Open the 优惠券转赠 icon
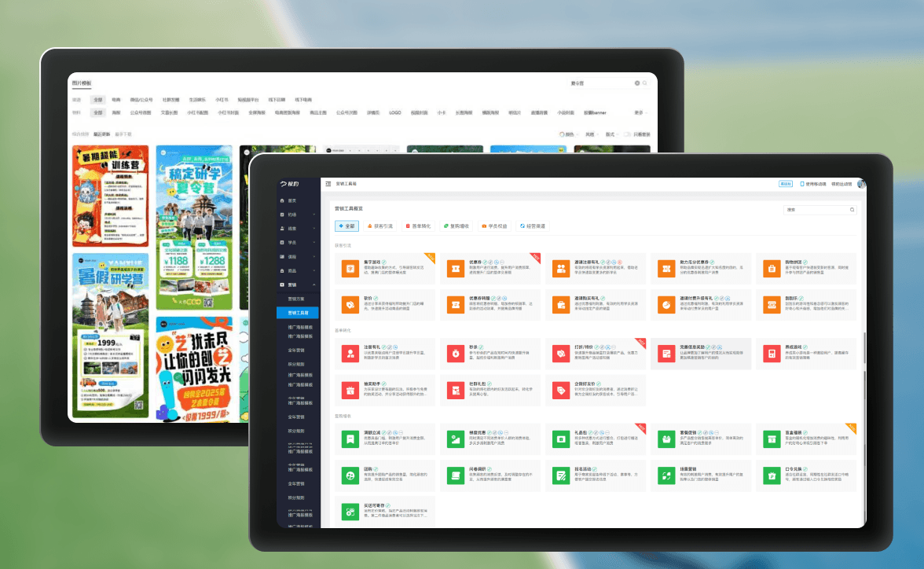Screen dimensions: 924x569 pyautogui.click(x=456, y=305)
